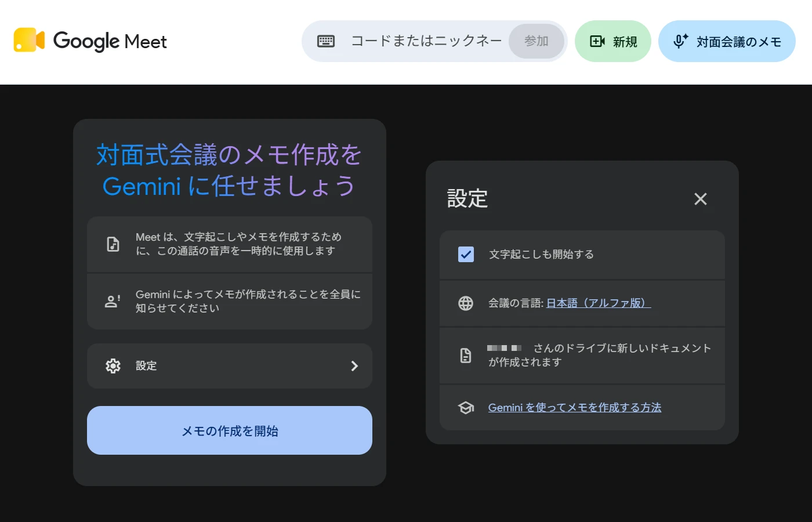Screen dimensions: 812x522
Task: Click the Google Meet camera logo icon
Action: click(29, 40)
